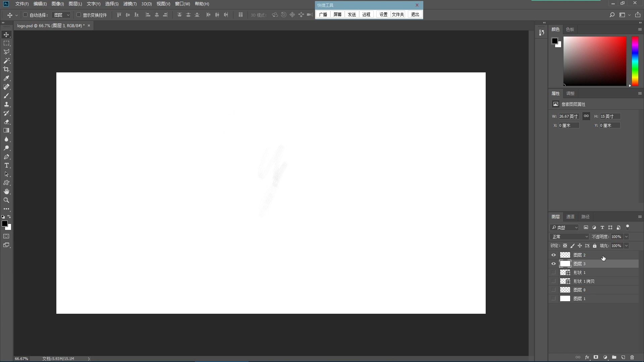Click the 发送 button

click(352, 15)
